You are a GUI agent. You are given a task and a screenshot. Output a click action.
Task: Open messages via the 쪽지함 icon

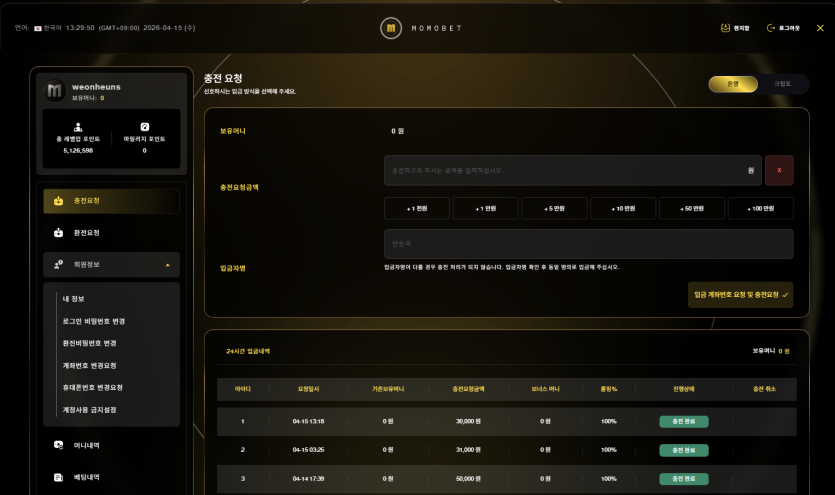(x=725, y=28)
